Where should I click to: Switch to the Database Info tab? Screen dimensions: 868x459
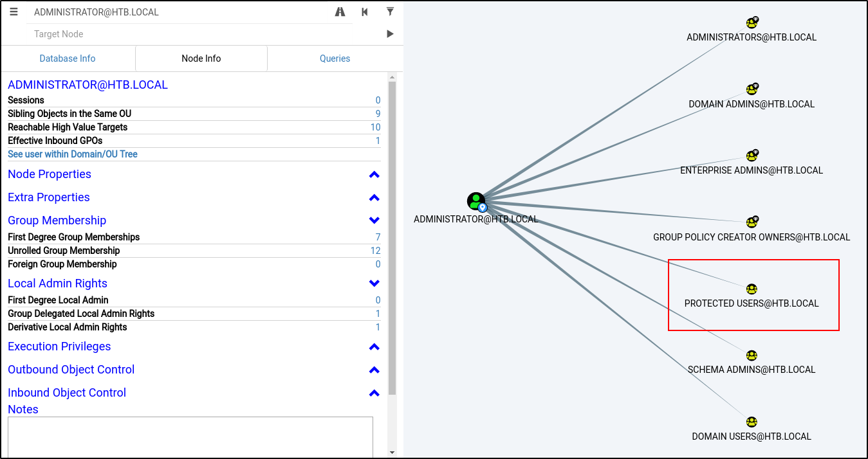tap(68, 59)
